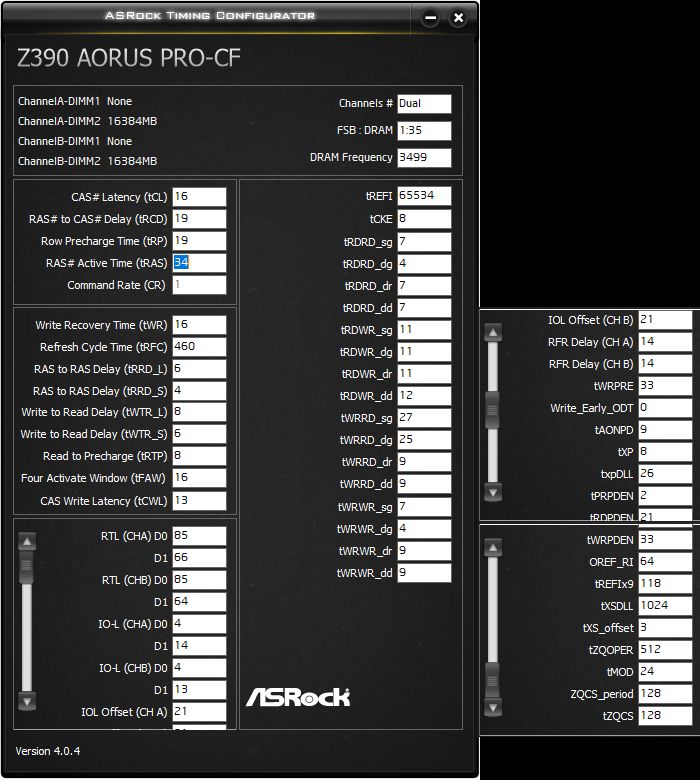Click the Read to Precharge (tRTP) field

coord(199,456)
